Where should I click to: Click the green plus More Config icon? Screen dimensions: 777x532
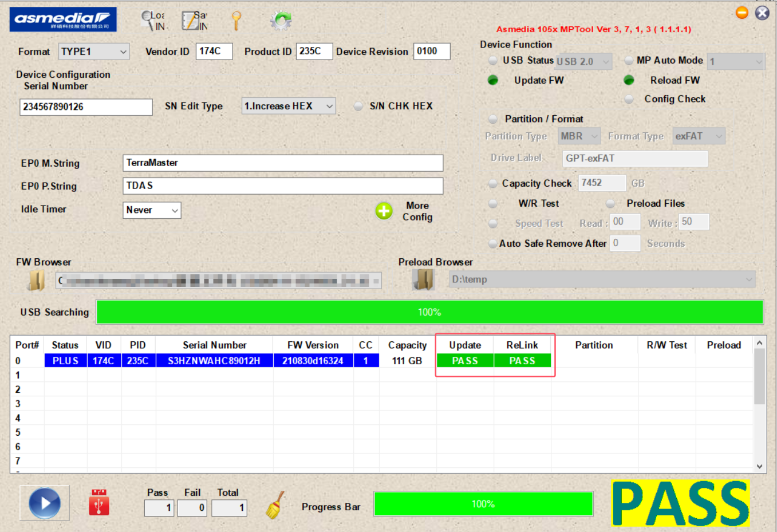pyautogui.click(x=384, y=211)
